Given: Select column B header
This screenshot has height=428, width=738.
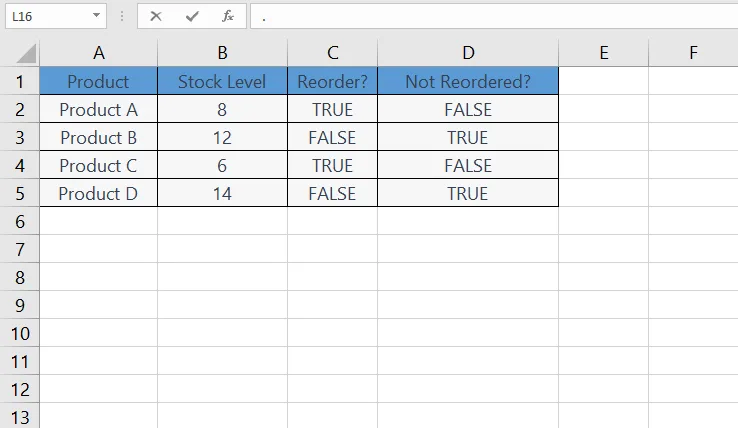Looking at the screenshot, I should click(x=222, y=53).
